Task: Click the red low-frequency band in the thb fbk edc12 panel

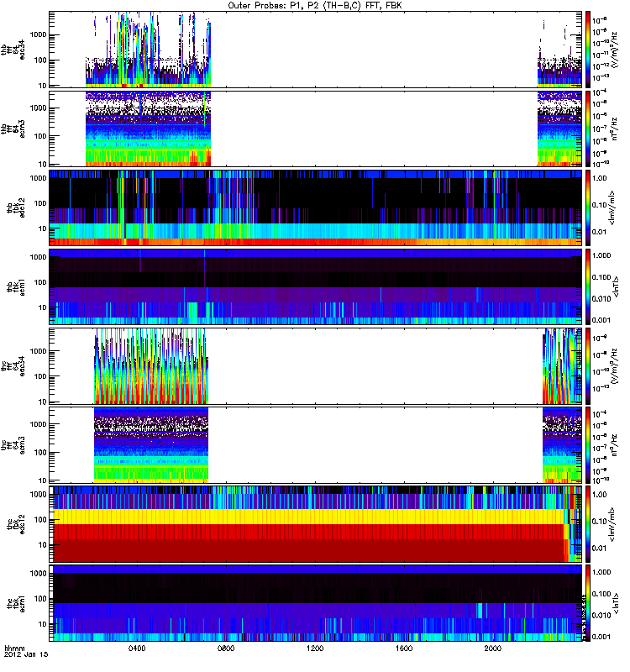Action: pos(315,242)
